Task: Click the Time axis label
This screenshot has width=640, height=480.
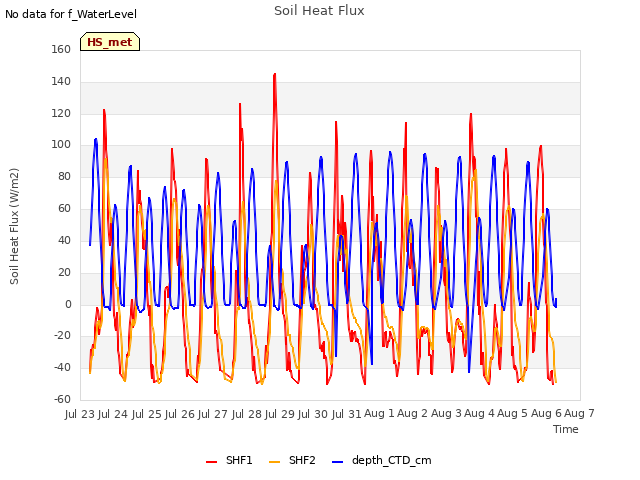Action: tap(566, 429)
